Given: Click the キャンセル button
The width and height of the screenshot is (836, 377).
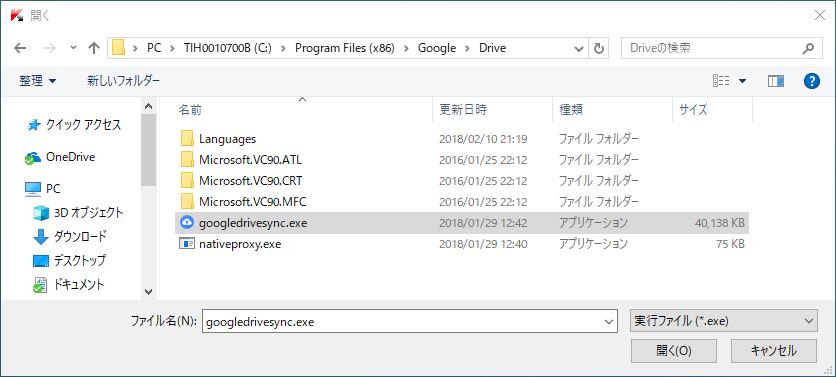Looking at the screenshot, I should click(x=774, y=351).
